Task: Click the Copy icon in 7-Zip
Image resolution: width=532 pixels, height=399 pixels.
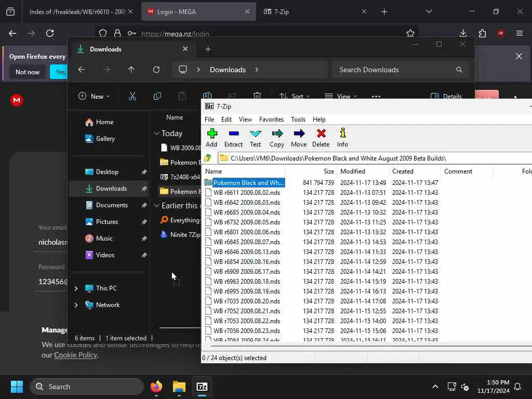Action: (x=277, y=138)
